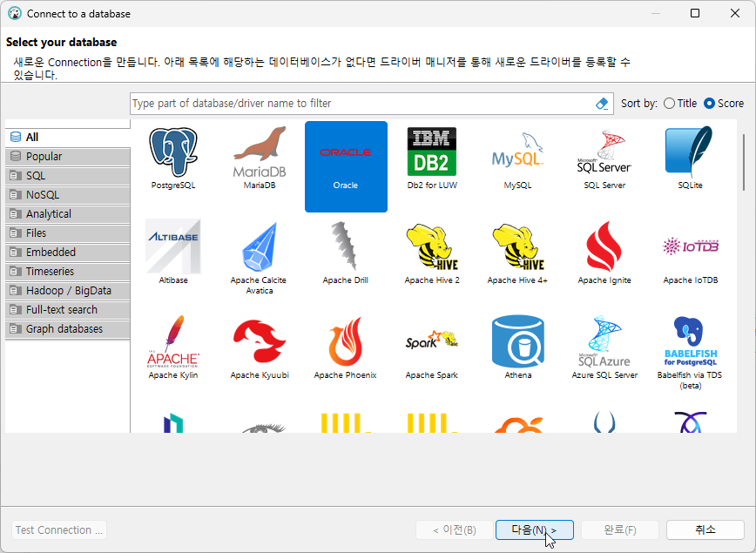Sort drivers by Title
Screen dimensions: 756x553
tap(680, 103)
